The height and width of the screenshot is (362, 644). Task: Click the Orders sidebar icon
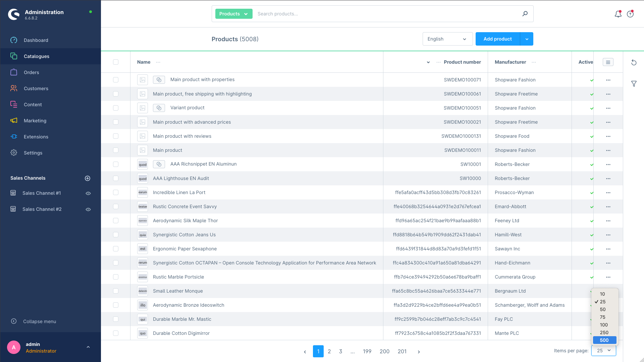pos(14,72)
